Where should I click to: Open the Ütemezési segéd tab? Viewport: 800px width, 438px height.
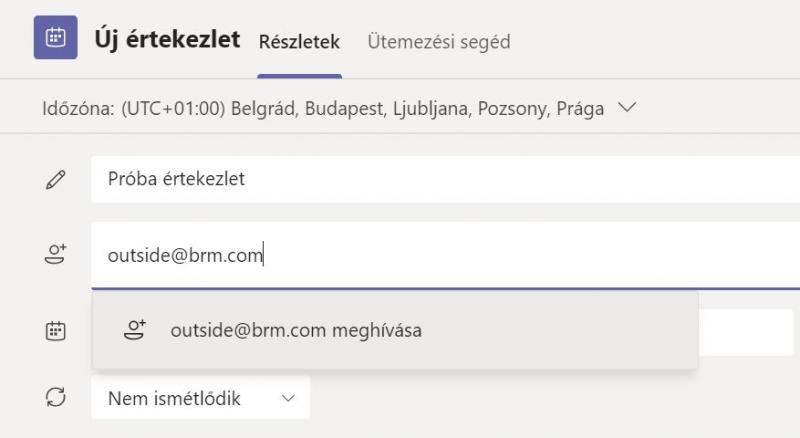click(439, 42)
